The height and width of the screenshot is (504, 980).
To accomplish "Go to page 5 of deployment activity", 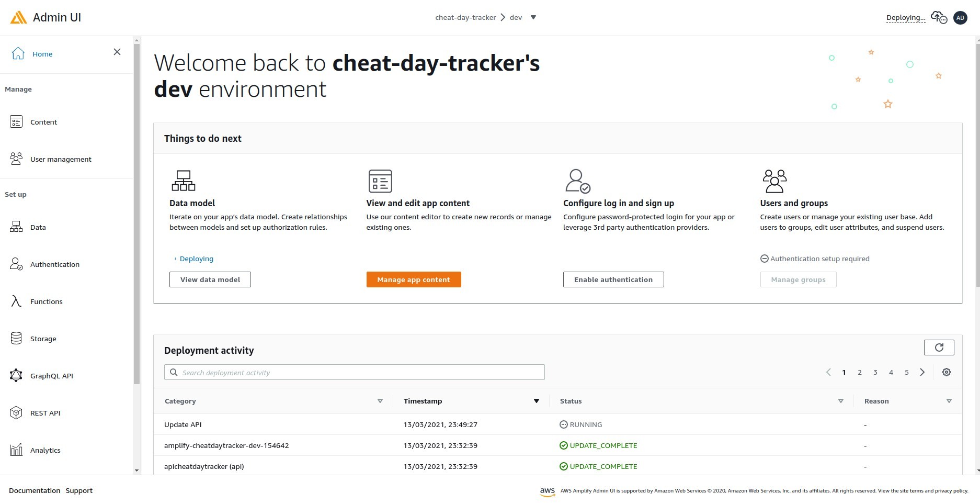I will 907,372.
